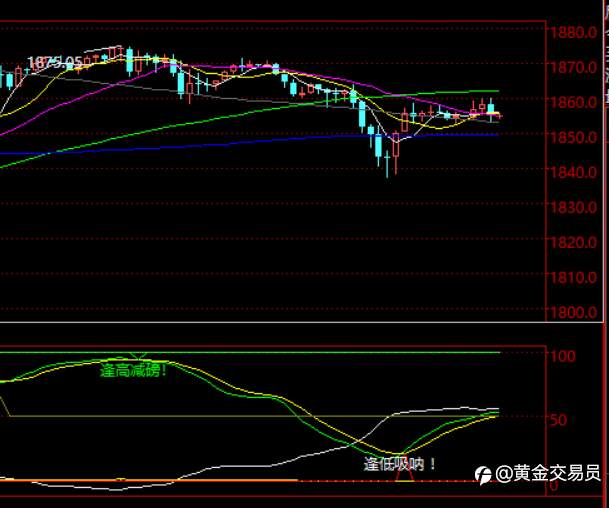The height and width of the screenshot is (508, 609).
Task: Click the green sell signal marker at indicator top
Action: [x=138, y=356]
